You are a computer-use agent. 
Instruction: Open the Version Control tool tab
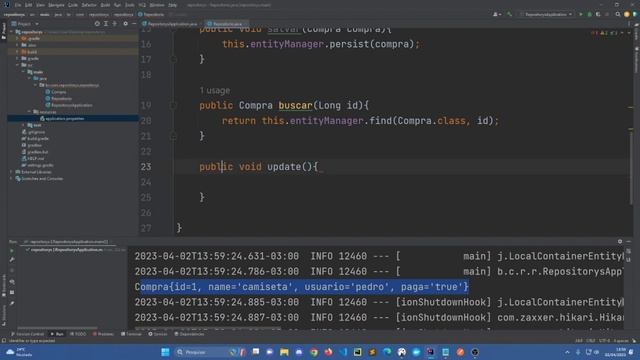tap(27, 334)
